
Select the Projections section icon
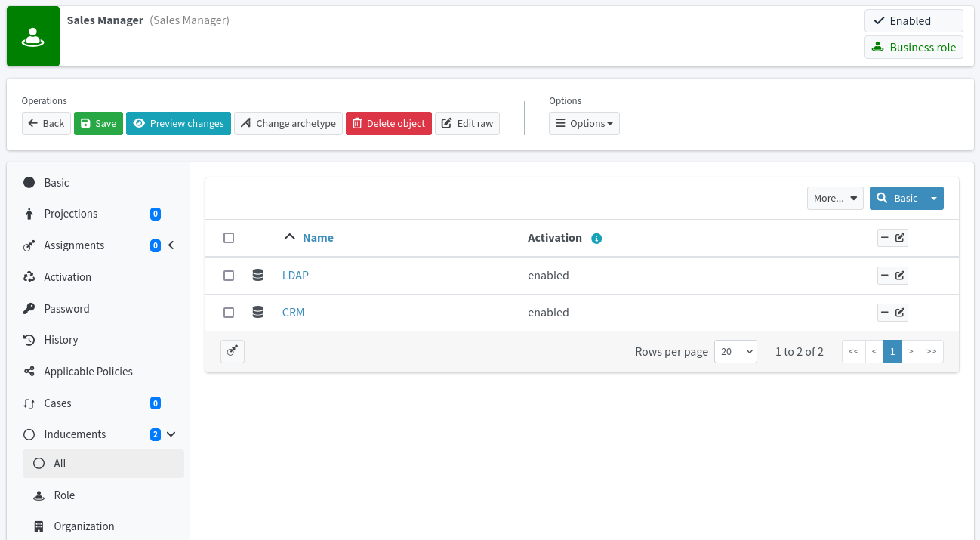[x=29, y=214]
